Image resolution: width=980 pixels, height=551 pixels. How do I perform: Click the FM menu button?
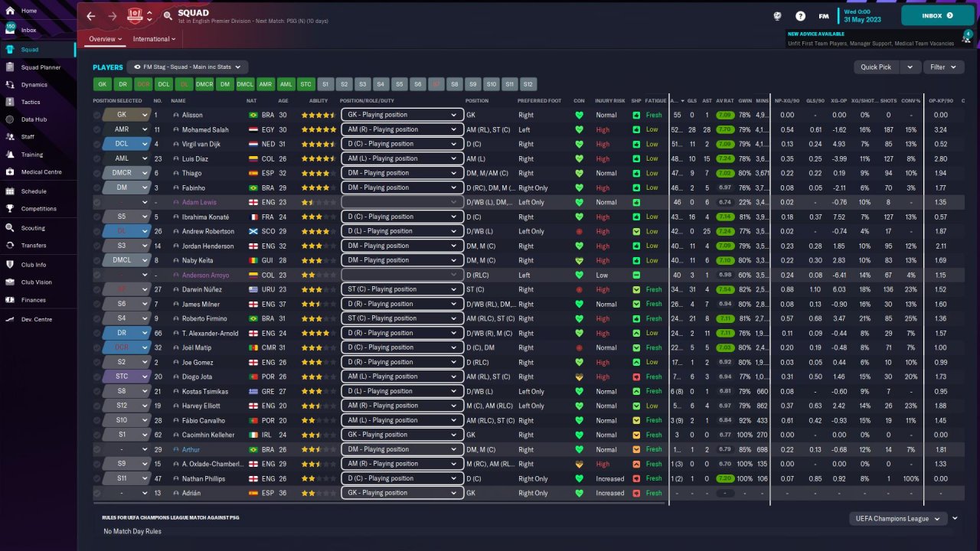point(824,15)
